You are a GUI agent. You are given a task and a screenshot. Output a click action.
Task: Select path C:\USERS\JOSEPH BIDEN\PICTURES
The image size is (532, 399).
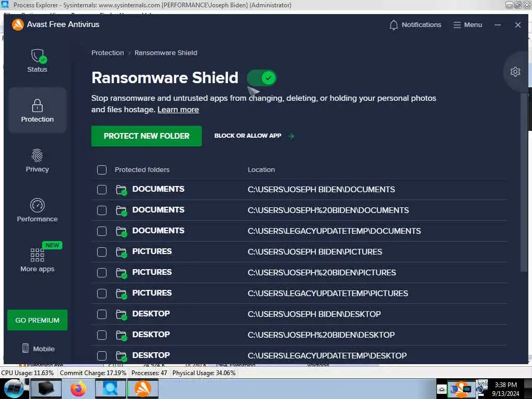click(x=315, y=252)
